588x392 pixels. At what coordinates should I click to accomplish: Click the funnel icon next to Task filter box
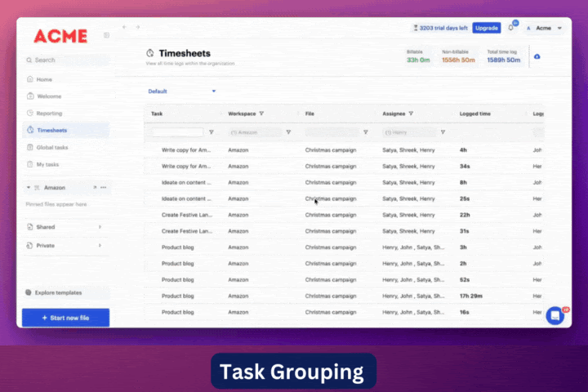click(212, 132)
